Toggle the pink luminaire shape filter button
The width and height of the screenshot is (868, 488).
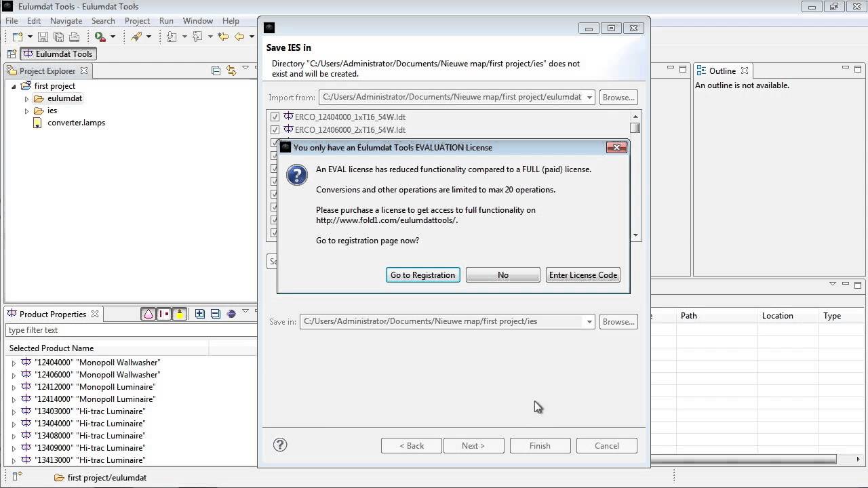[x=148, y=314]
